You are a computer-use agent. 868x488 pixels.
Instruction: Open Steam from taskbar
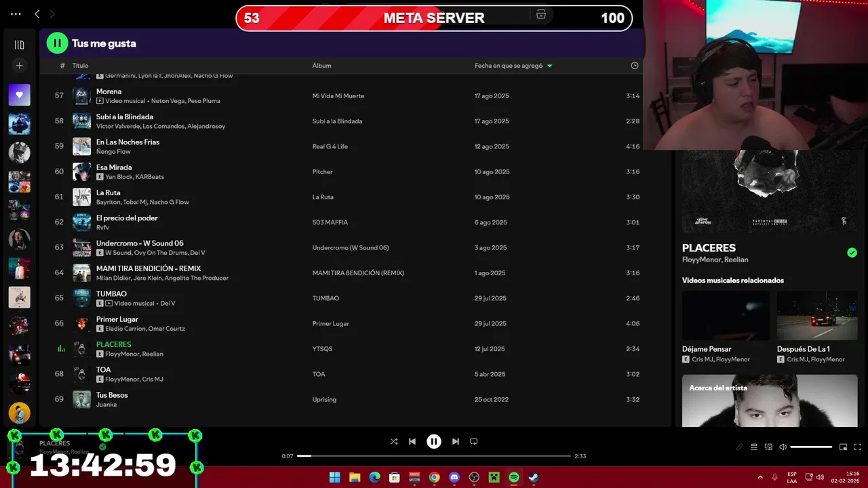[534, 477]
